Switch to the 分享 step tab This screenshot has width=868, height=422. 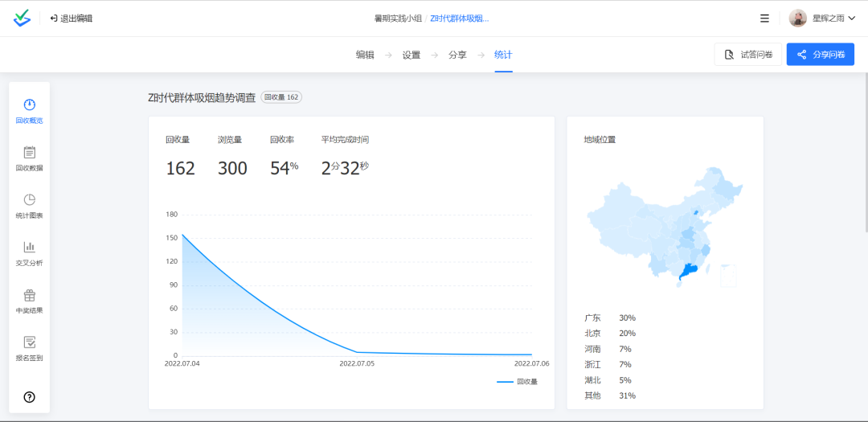coord(457,55)
